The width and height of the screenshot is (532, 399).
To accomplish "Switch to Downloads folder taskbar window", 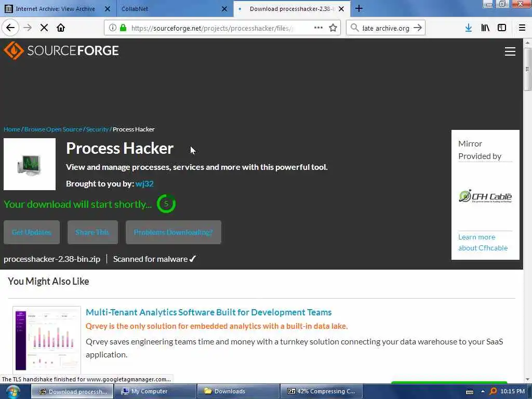I will pos(238,392).
